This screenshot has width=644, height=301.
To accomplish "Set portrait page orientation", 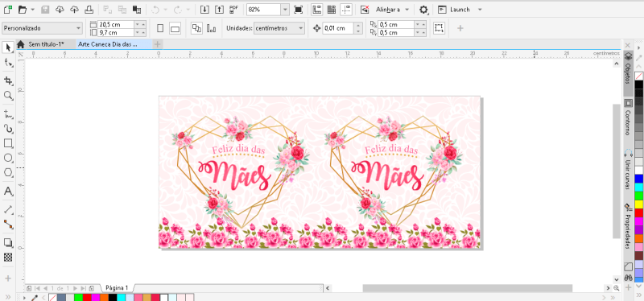I will [x=160, y=28].
